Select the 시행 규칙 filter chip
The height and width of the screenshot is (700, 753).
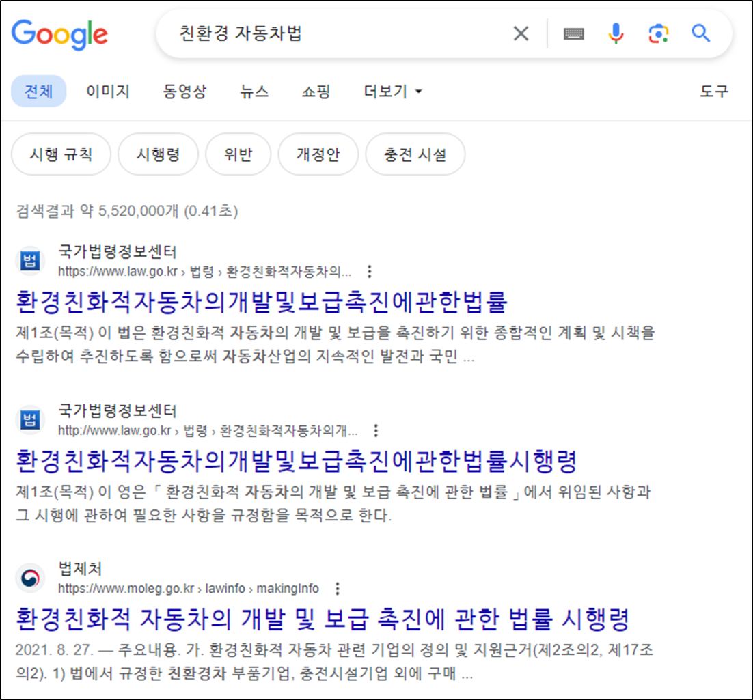pos(61,154)
